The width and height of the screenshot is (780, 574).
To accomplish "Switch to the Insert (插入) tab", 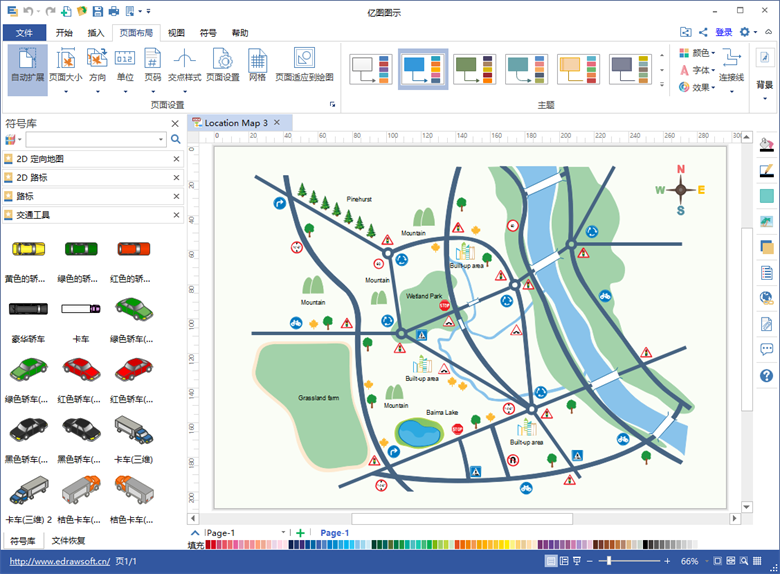I will pos(96,33).
